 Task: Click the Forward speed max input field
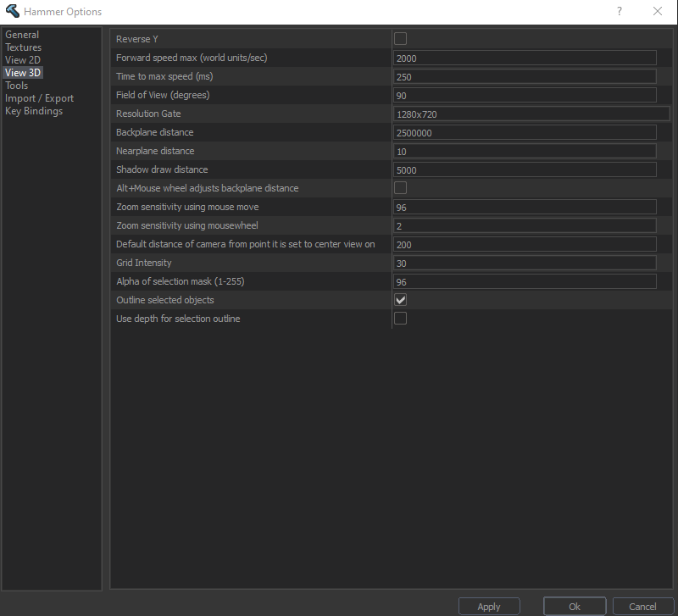coord(524,57)
